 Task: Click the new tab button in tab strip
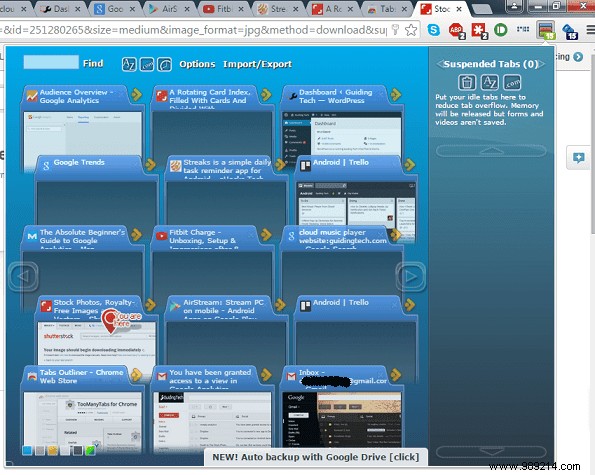(x=482, y=9)
